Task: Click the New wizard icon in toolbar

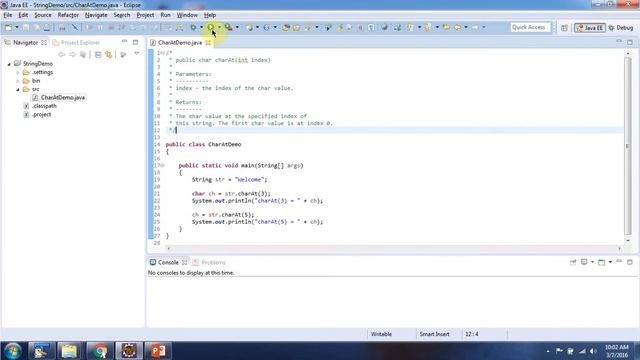Action: pyautogui.click(x=8, y=27)
